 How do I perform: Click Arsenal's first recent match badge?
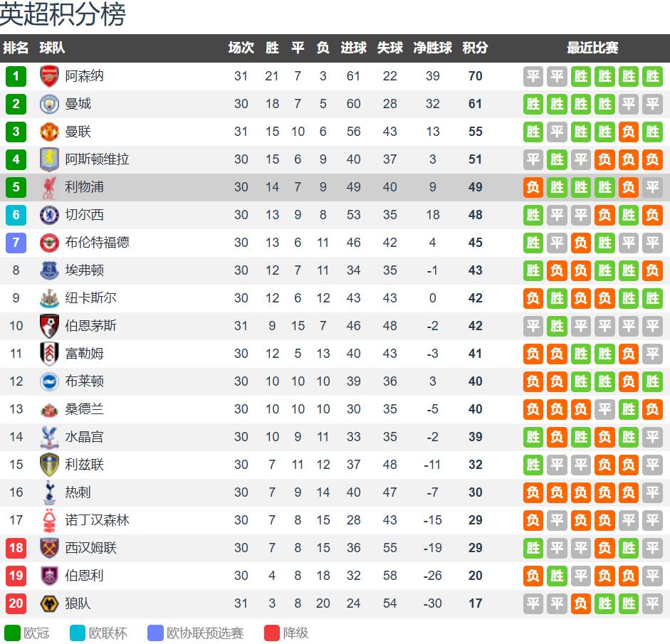(533, 76)
